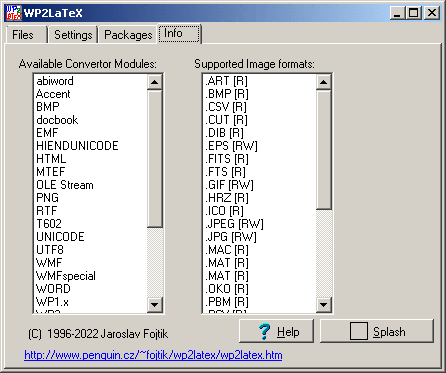The width and height of the screenshot is (446, 373).
Task: Select the MTEF module
Action: [x=91, y=172]
